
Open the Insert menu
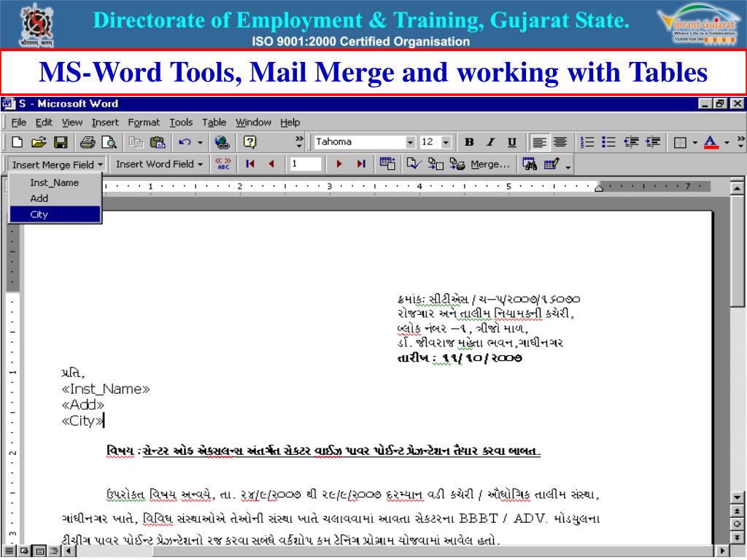click(x=105, y=122)
